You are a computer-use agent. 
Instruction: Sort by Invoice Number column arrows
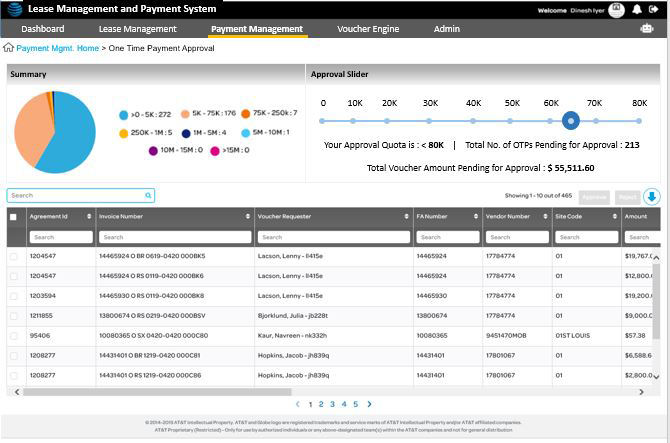248,217
